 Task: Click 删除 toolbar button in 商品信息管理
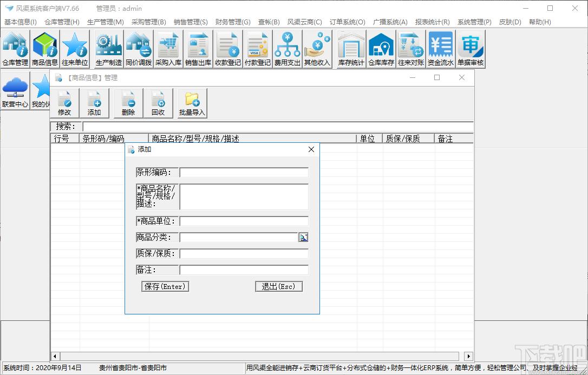[129, 103]
